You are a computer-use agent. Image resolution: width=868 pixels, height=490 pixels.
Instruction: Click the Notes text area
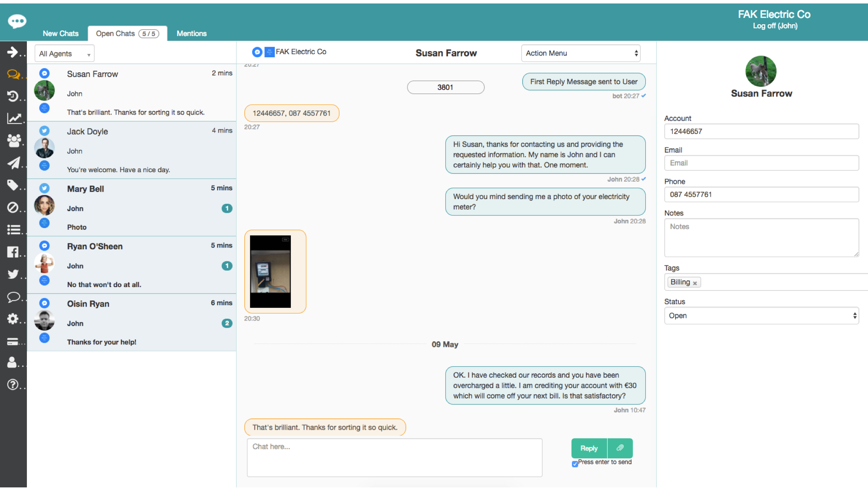[762, 238]
